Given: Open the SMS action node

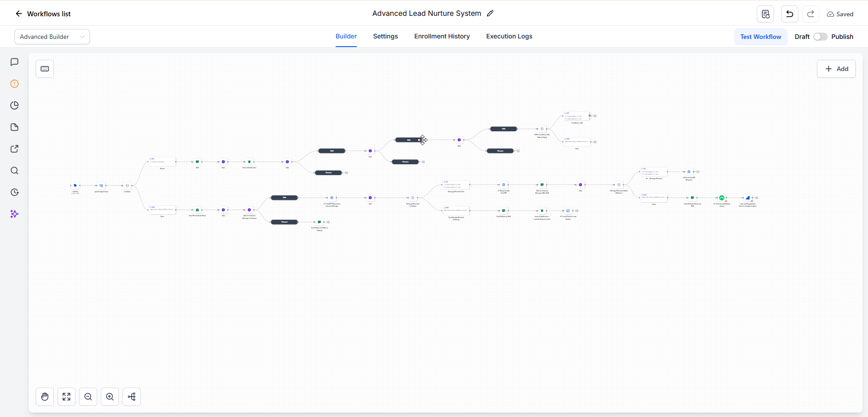Looking at the screenshot, I should pos(197,161).
